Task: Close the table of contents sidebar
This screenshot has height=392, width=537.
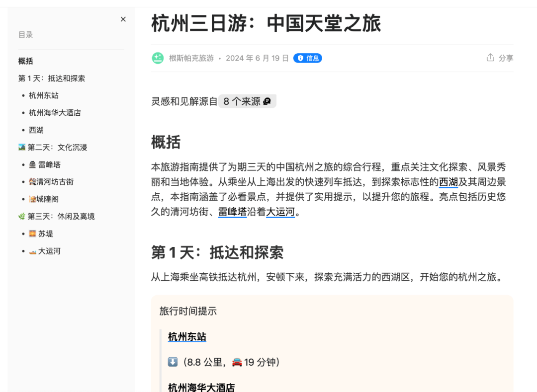Action: (123, 19)
